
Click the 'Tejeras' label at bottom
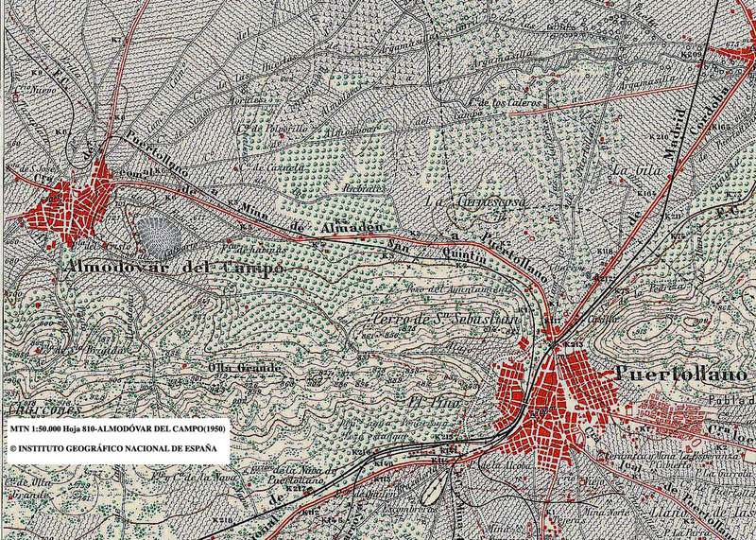(x=569, y=520)
